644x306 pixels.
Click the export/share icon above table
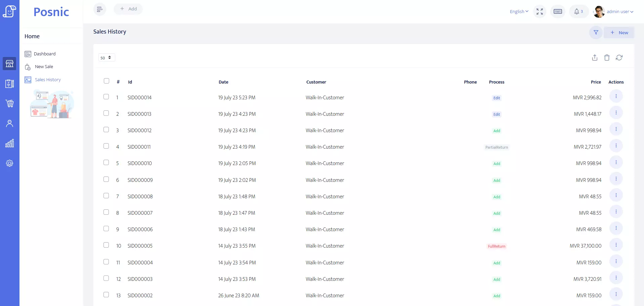point(595,58)
